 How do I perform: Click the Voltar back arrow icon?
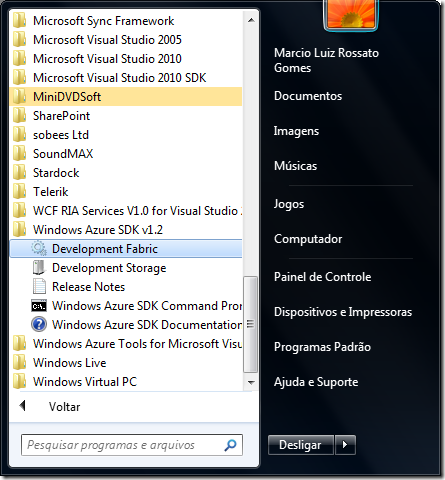pyautogui.click(x=23, y=406)
